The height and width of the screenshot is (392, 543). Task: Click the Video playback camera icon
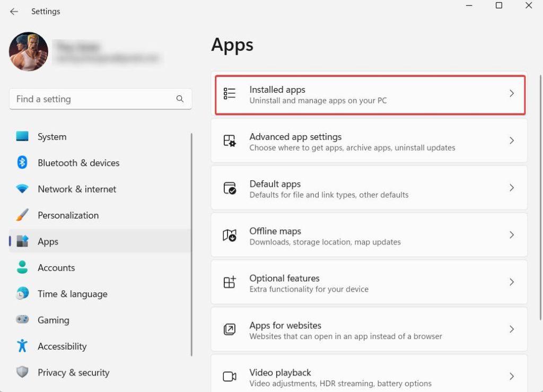230,377
